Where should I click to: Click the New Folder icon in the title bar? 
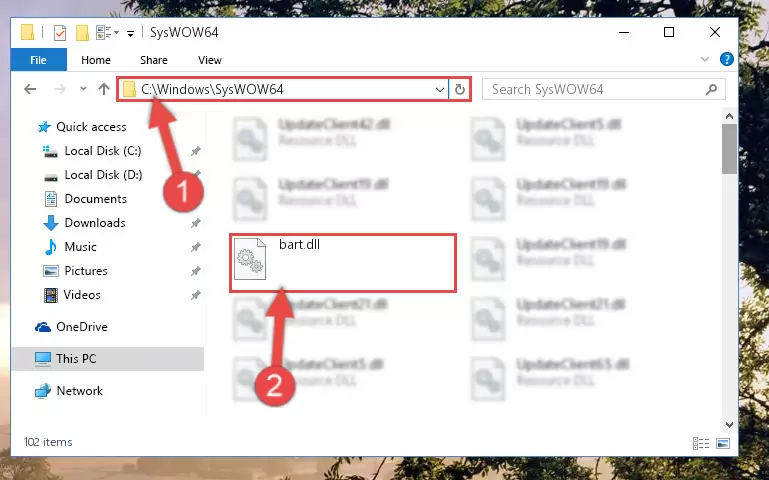tap(82, 33)
